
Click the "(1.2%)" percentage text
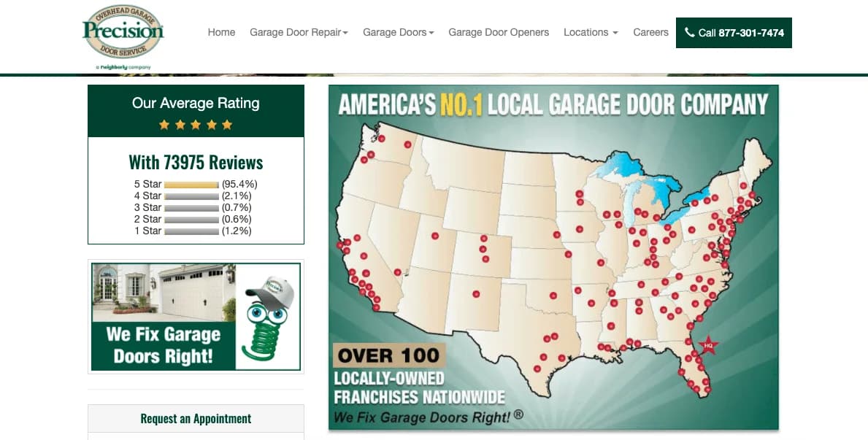pyautogui.click(x=237, y=231)
